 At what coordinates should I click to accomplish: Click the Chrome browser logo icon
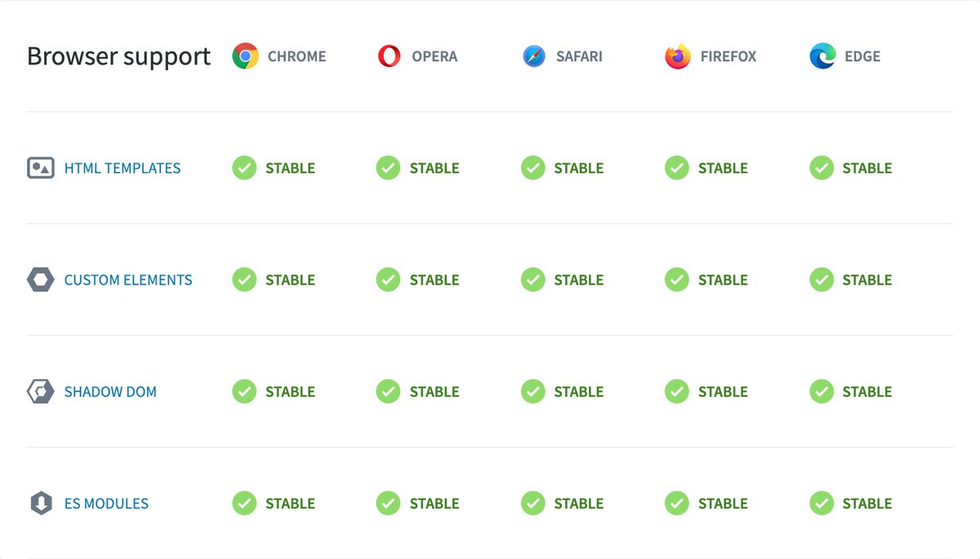245,56
